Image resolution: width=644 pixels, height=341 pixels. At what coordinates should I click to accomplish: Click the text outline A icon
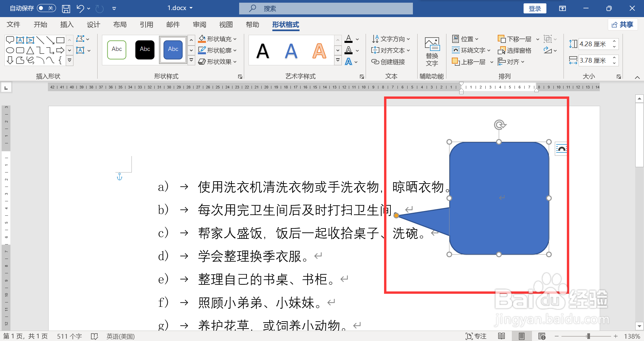coord(349,50)
